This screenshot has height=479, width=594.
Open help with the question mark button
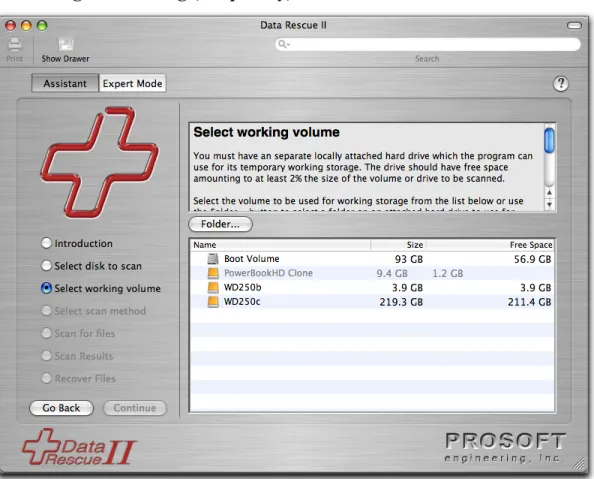point(561,84)
